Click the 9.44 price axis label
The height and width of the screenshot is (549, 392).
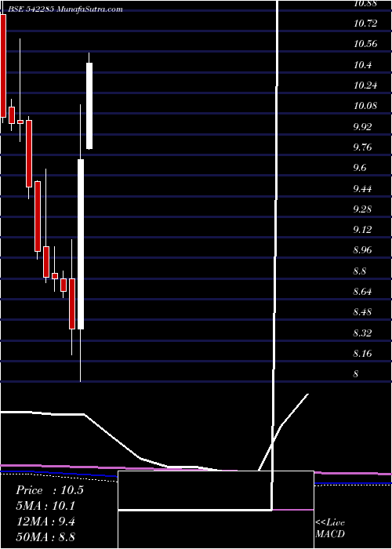[362, 189]
